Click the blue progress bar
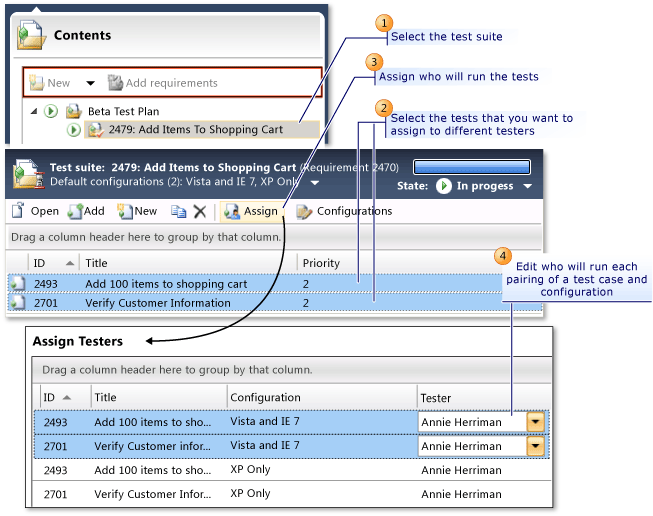653x516 pixels. coord(472,167)
